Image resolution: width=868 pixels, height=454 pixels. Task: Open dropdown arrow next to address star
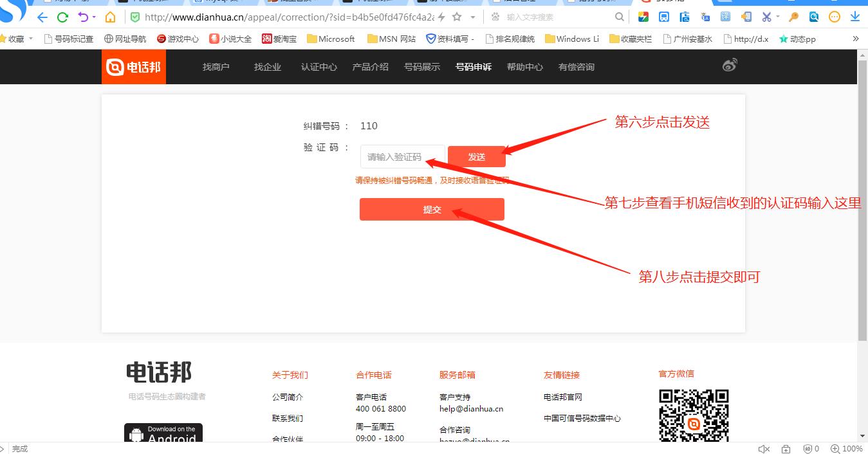point(473,17)
